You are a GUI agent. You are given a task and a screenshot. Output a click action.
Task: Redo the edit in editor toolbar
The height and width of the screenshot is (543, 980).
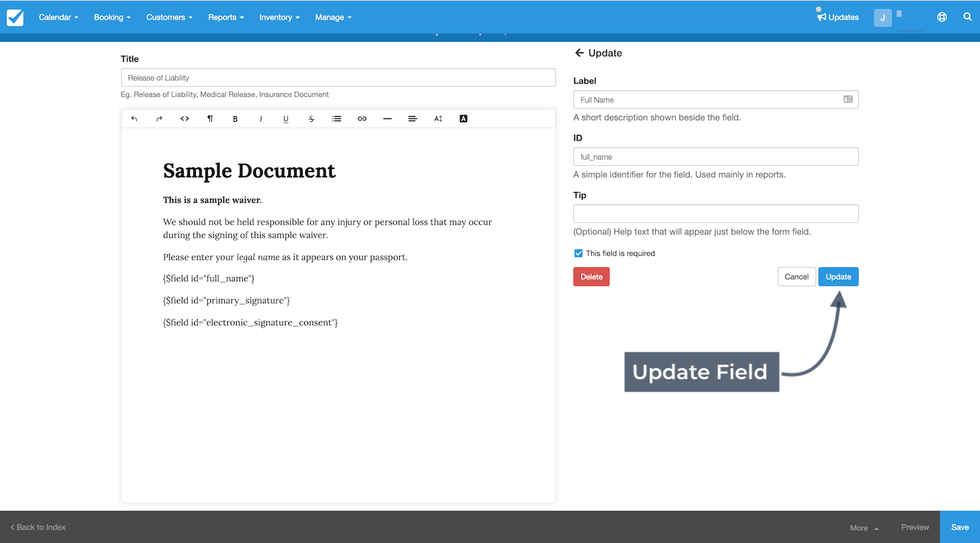[x=159, y=119]
